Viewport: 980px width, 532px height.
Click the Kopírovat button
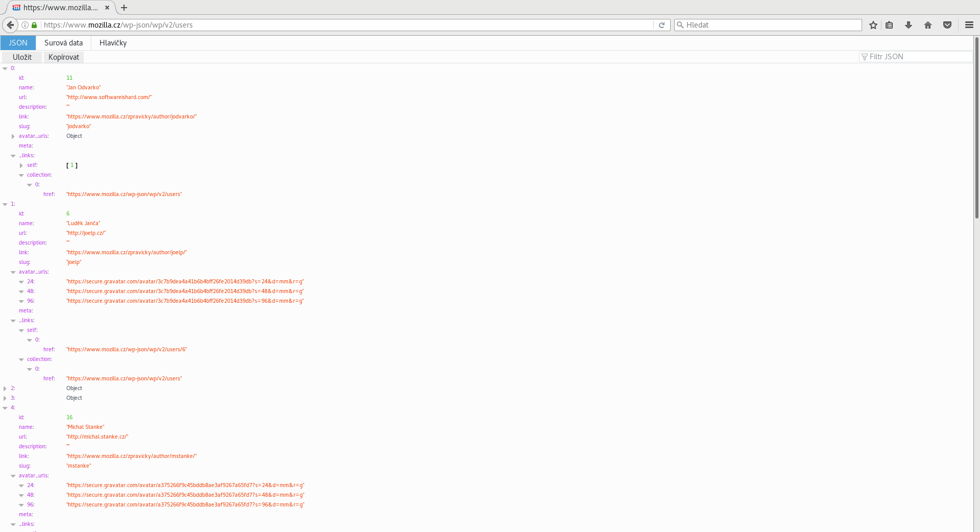click(63, 57)
